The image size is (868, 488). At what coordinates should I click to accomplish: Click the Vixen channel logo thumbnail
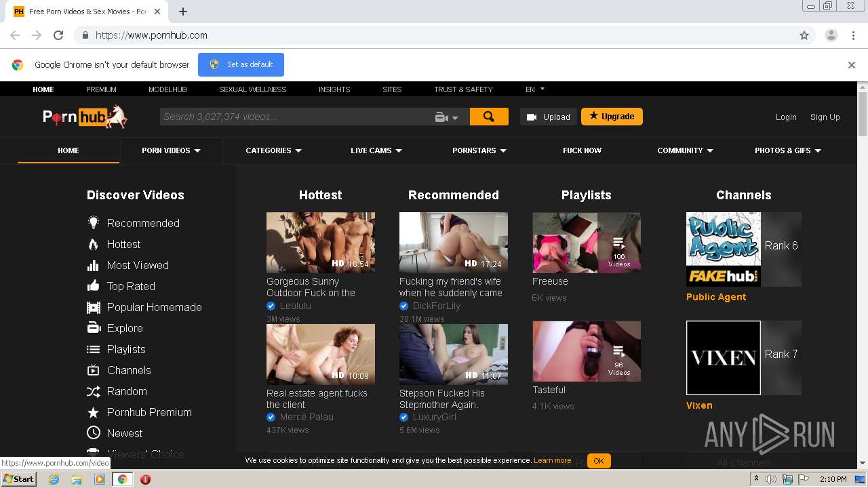point(723,357)
